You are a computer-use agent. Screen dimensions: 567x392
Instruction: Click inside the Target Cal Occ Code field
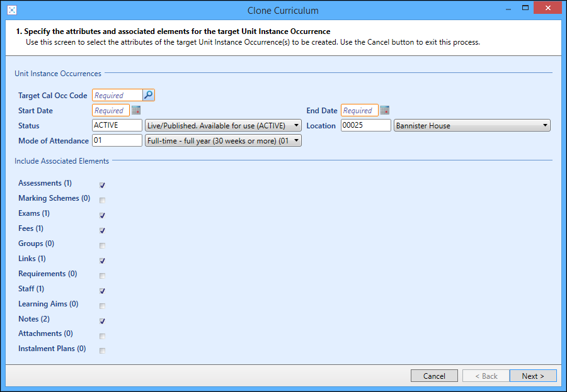tap(117, 95)
